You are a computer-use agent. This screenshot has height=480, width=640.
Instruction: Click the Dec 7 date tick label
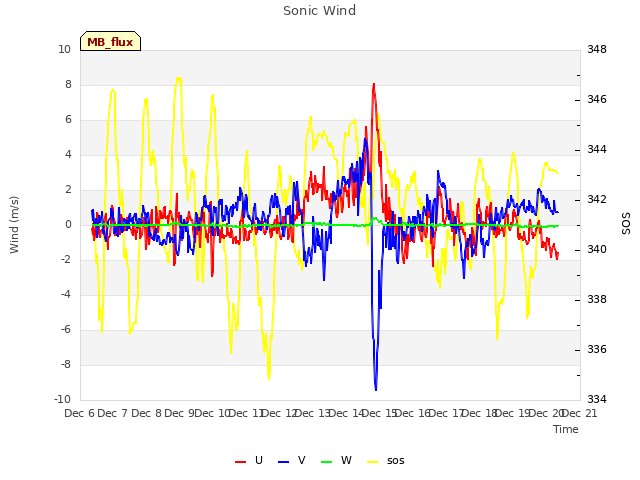pos(113,413)
